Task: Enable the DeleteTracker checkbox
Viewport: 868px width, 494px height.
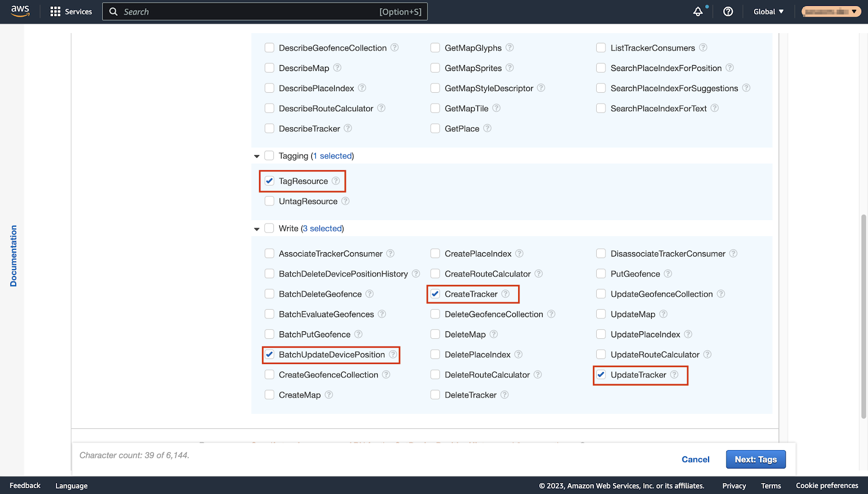Action: point(435,395)
